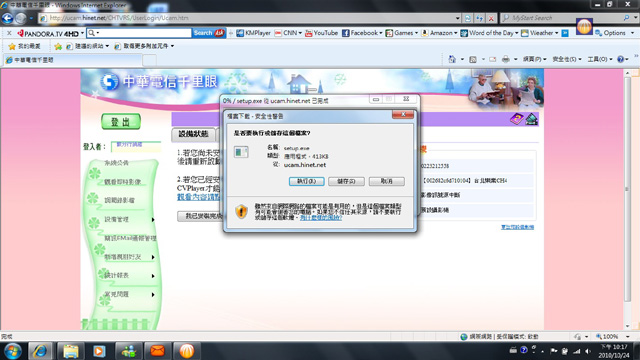Click the IE Home icon in command bar

452,60
